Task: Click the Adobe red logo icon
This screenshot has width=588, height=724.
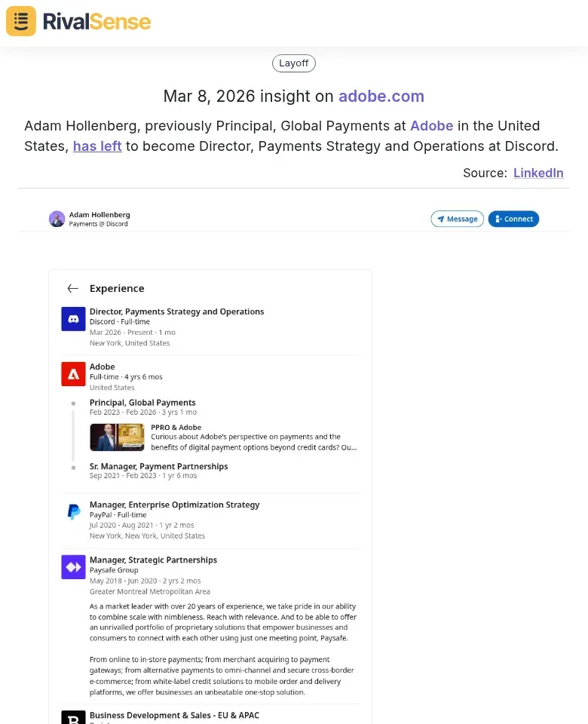Action: (x=73, y=374)
